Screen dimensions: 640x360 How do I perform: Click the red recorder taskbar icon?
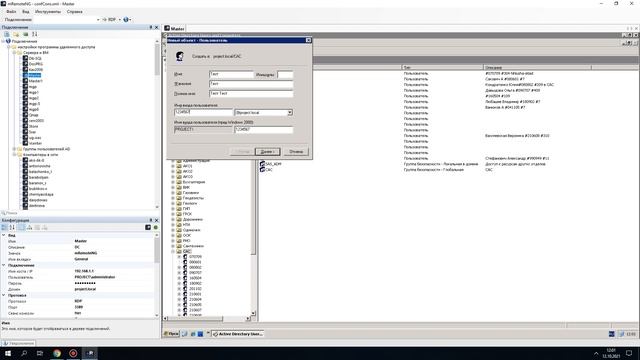[x=73, y=353]
